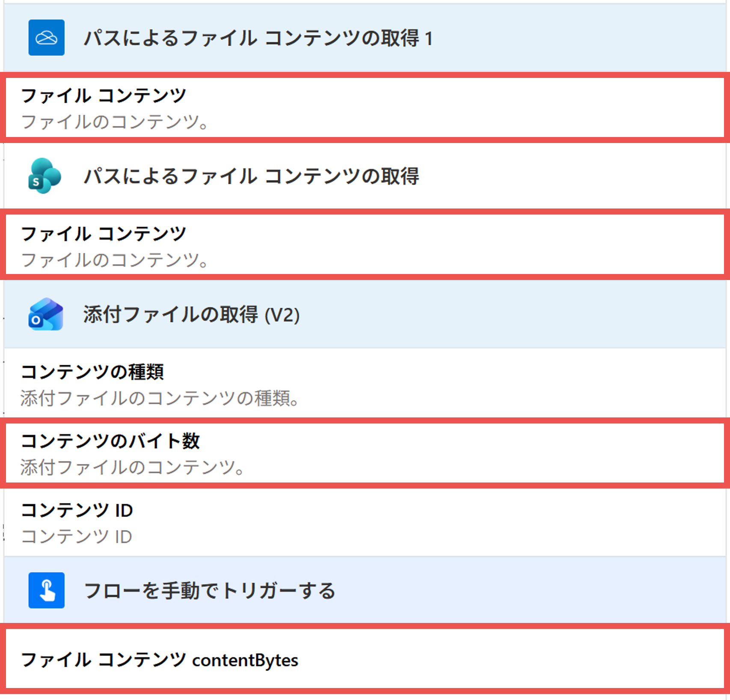Click ファイルのコンテンツ。description under the SharePoint section
Viewport: 730px width, 700px height.
tap(116, 259)
